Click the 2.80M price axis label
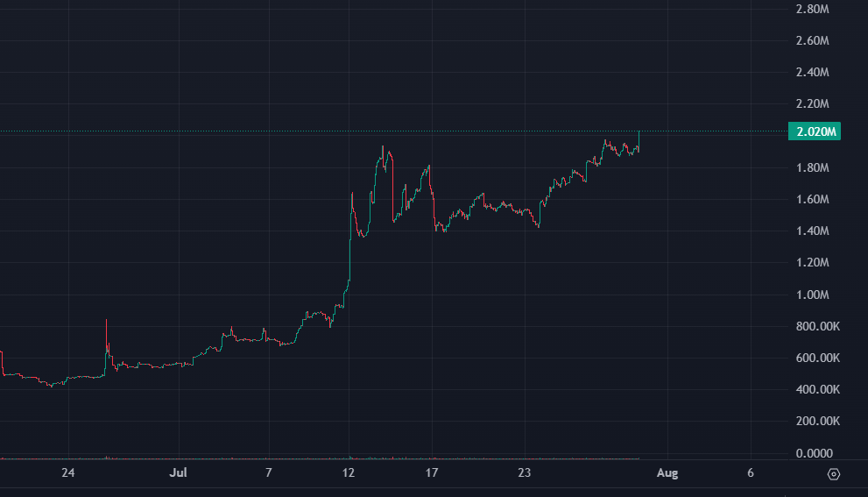This screenshot has height=497, width=868. 812,9
